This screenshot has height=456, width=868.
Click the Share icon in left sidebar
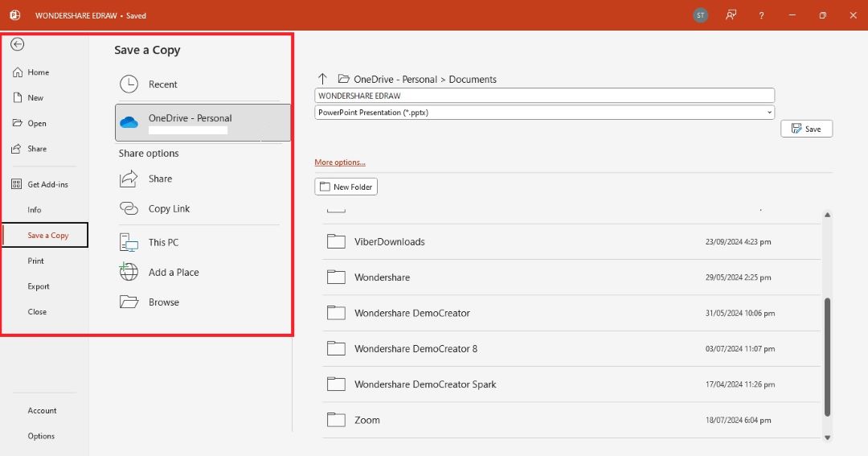[17, 149]
